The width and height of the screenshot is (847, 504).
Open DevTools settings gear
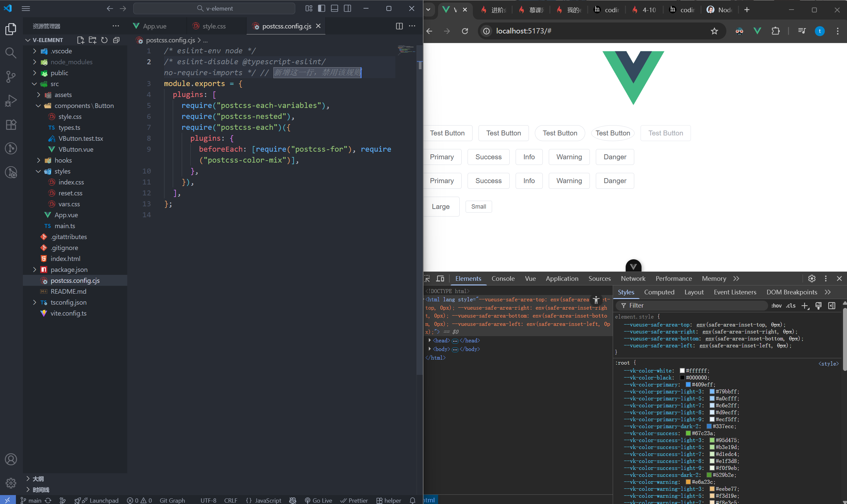812,278
